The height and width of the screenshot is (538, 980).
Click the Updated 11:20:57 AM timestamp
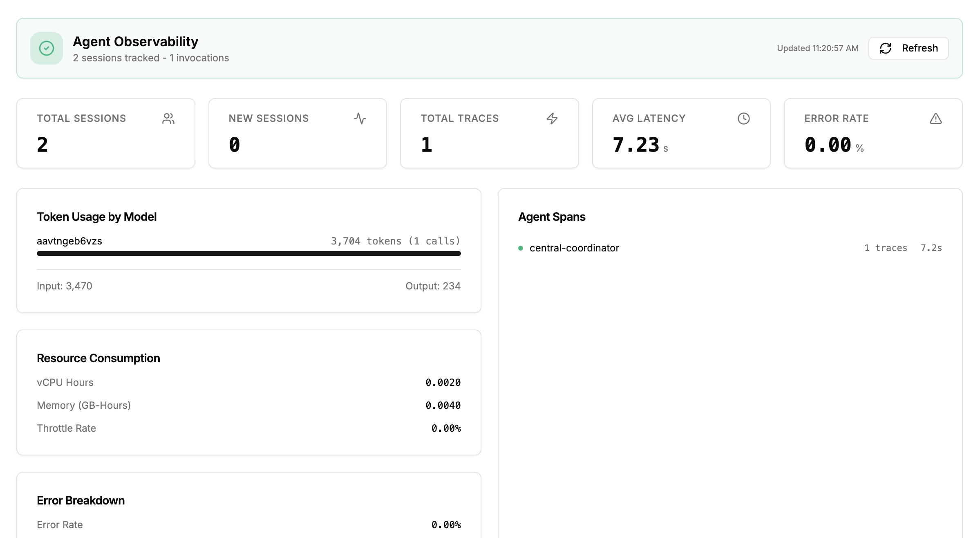(817, 48)
